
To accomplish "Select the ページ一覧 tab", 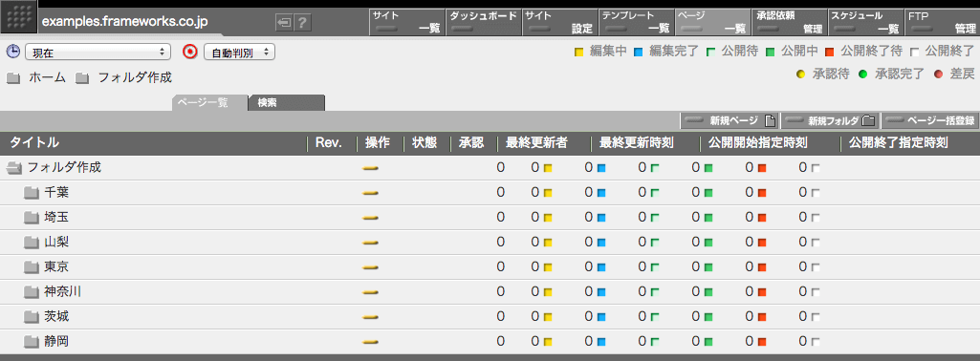I will (x=209, y=103).
